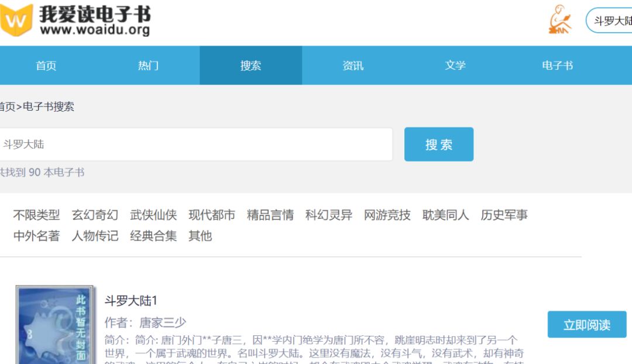
Task: Click the 电子书搜索 breadcrumb link
Action: click(48, 107)
